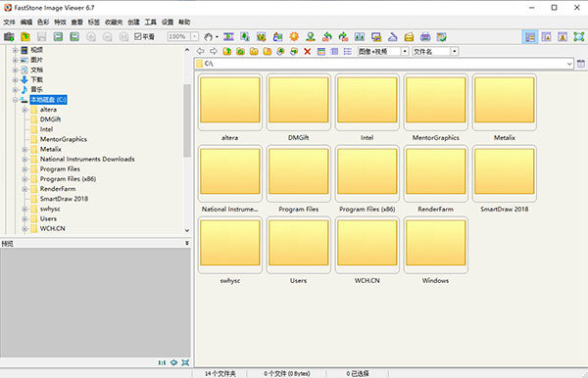Click the 1:1 actual size preview icon
The width and height of the screenshot is (588, 378).
[x=162, y=362]
